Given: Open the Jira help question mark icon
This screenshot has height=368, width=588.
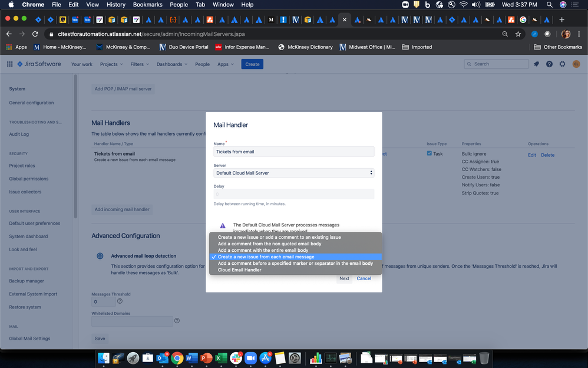Looking at the screenshot, I should (549, 64).
